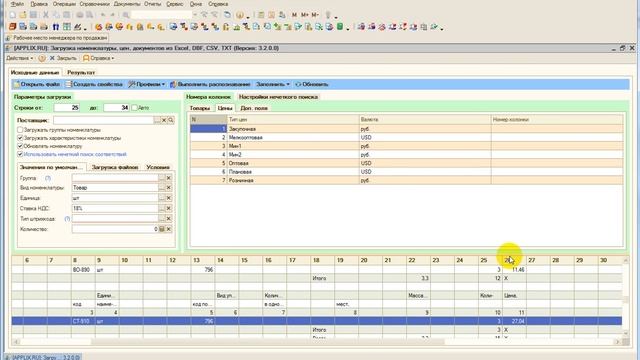The width and height of the screenshot is (640, 360).
Task: Click the Создать свойства button
Action: point(94,84)
